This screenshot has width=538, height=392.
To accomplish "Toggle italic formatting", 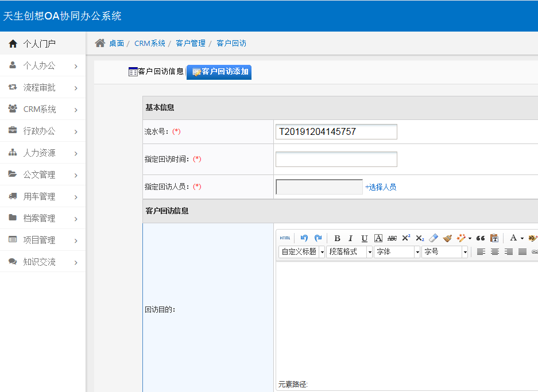I will click(350, 238).
